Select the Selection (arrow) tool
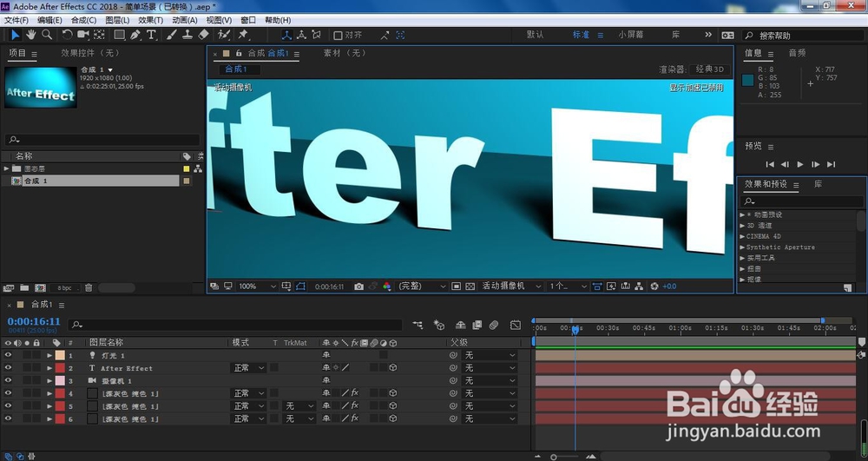 15,35
